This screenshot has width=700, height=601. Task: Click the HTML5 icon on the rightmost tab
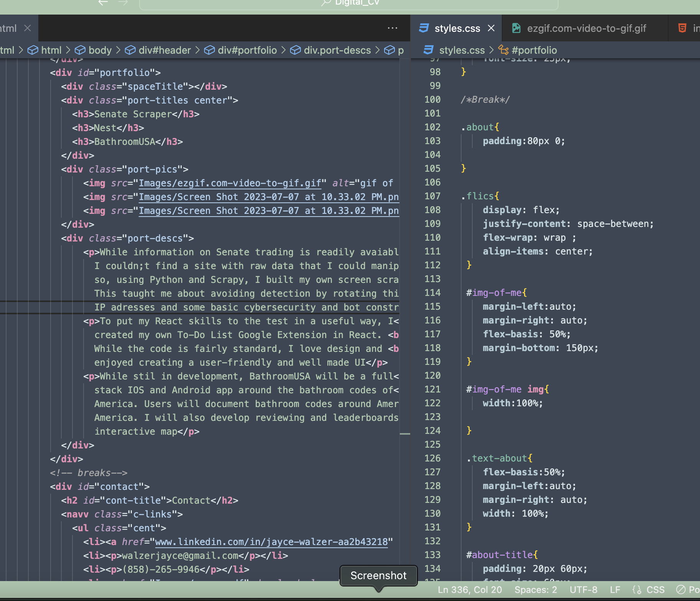682,28
